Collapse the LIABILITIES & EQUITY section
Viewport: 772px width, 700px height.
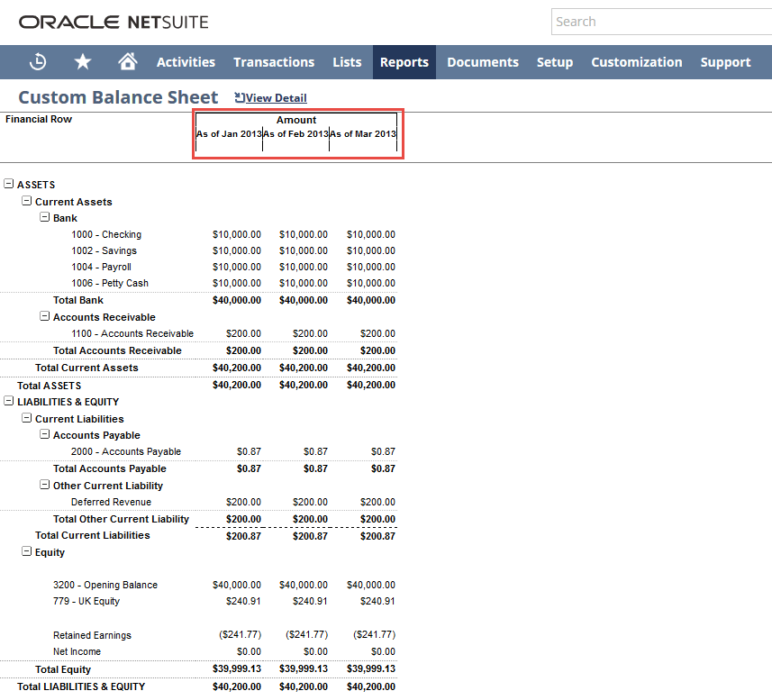(8, 401)
